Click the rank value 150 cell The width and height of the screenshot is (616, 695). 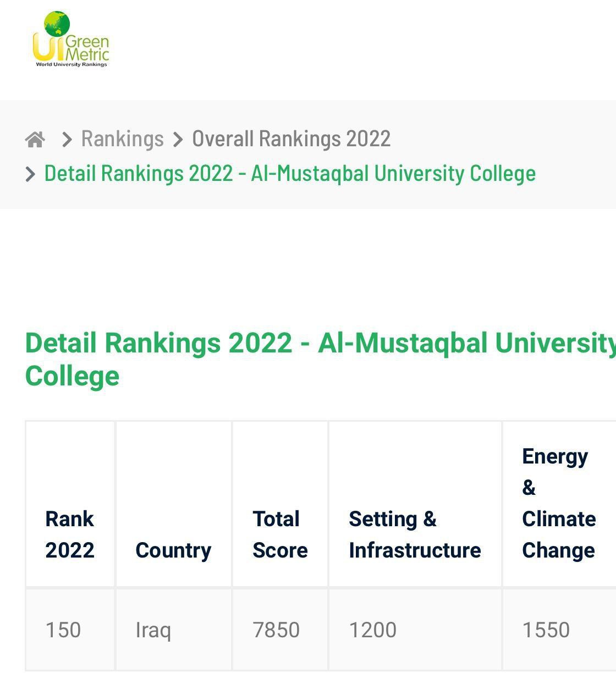pos(63,630)
